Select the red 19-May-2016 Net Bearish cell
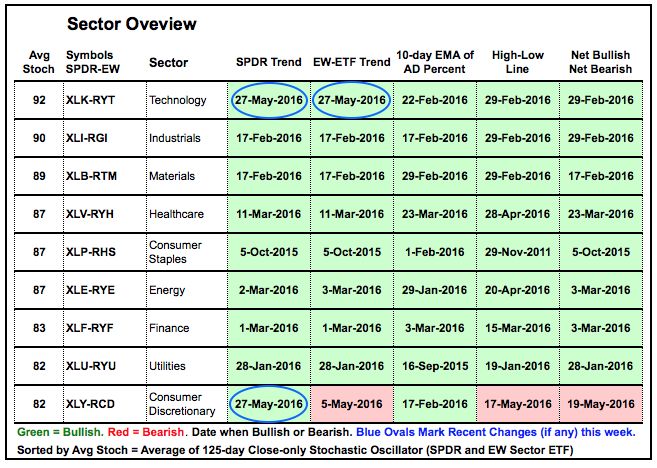The image size is (657, 468). tap(600, 404)
